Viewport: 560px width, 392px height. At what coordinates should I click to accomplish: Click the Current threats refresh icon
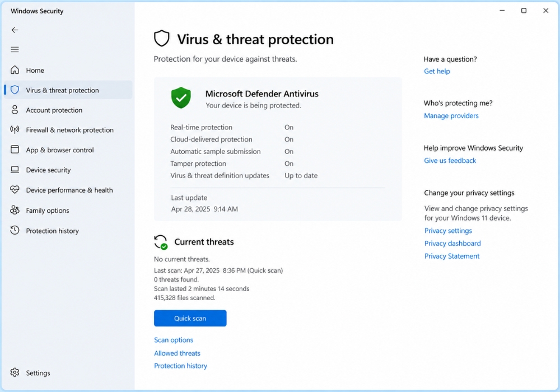click(161, 242)
